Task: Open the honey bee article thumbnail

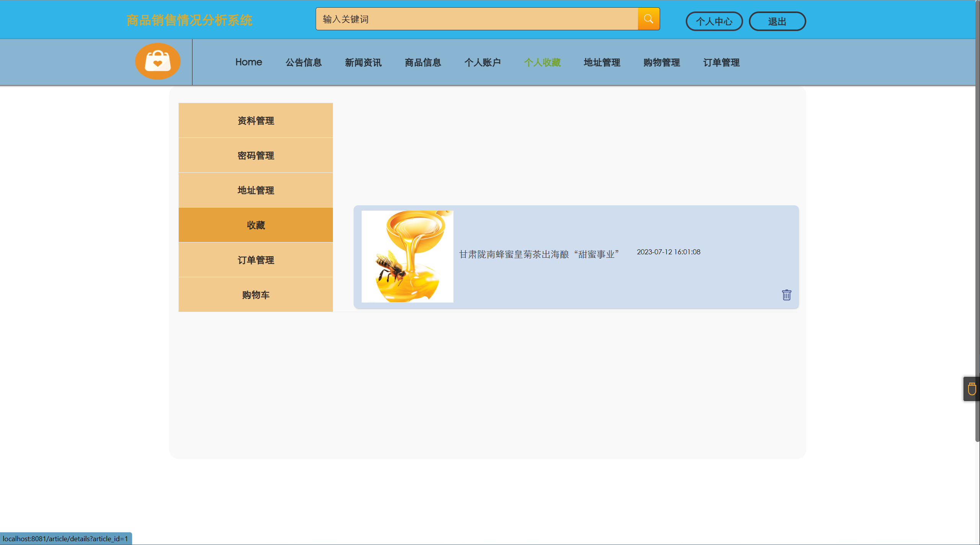Action: [x=407, y=257]
